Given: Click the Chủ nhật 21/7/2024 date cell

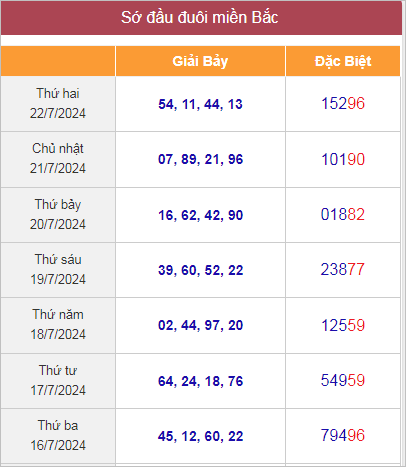Looking at the screenshot, I should (x=58, y=159).
